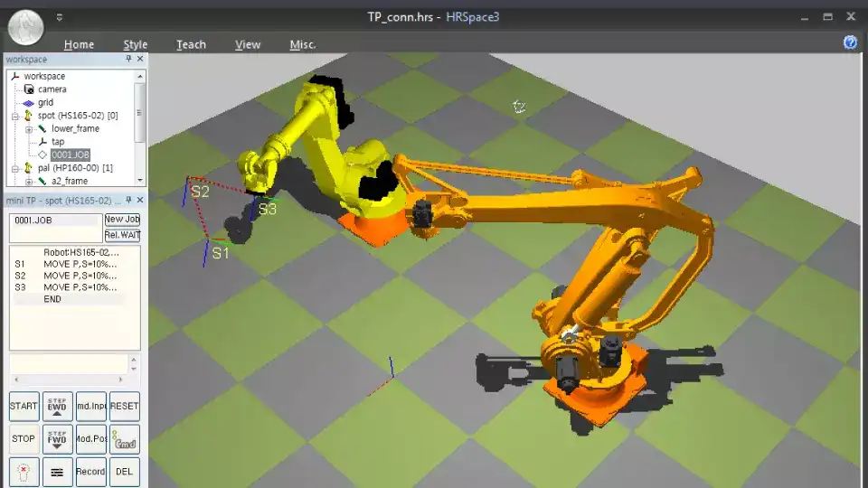Collapse the pal (HP160-00) tree node
868x488 pixels.
pyautogui.click(x=15, y=168)
